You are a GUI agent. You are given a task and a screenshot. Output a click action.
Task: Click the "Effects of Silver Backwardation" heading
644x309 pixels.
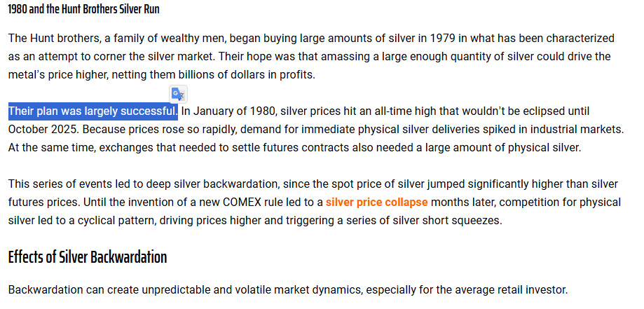point(88,257)
